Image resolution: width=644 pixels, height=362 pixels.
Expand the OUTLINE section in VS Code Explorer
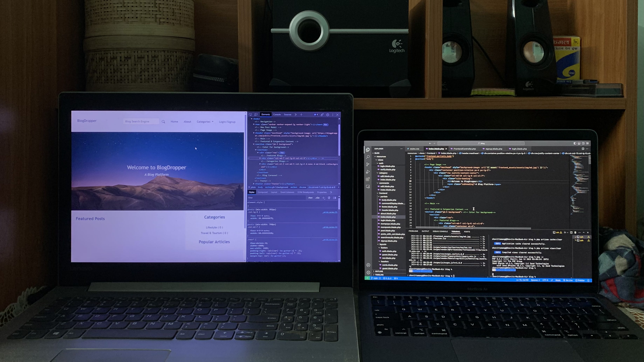pyautogui.click(x=378, y=271)
